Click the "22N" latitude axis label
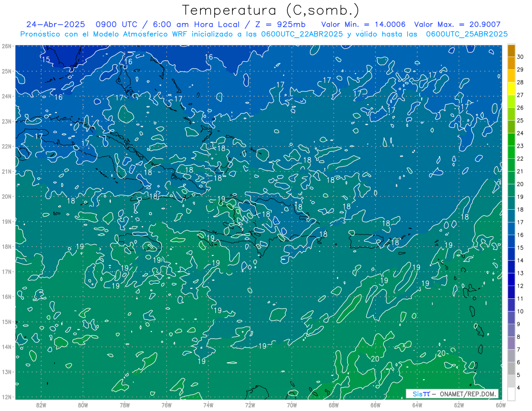532x411 pixels. 6,146
